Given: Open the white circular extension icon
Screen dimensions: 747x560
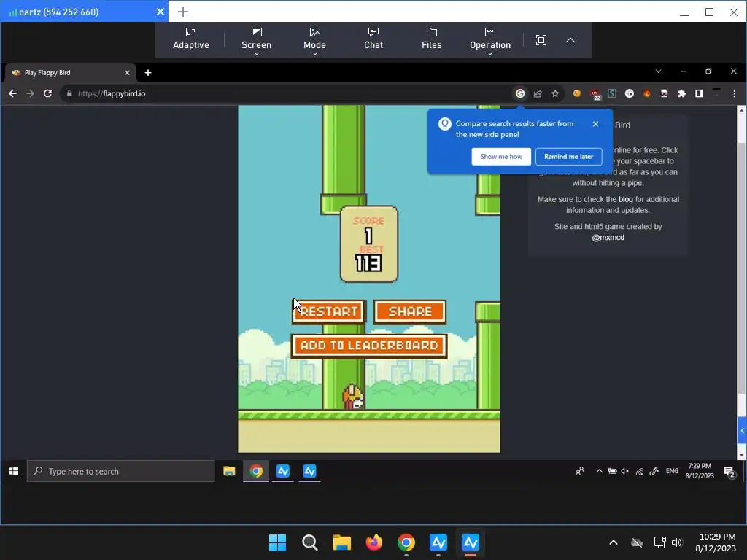Looking at the screenshot, I should [x=630, y=93].
